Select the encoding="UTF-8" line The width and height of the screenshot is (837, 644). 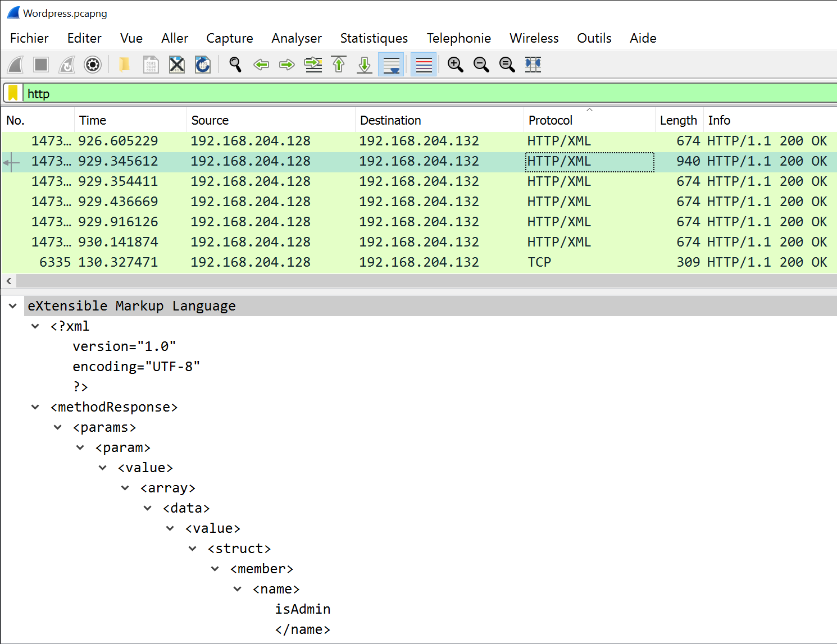tap(137, 367)
